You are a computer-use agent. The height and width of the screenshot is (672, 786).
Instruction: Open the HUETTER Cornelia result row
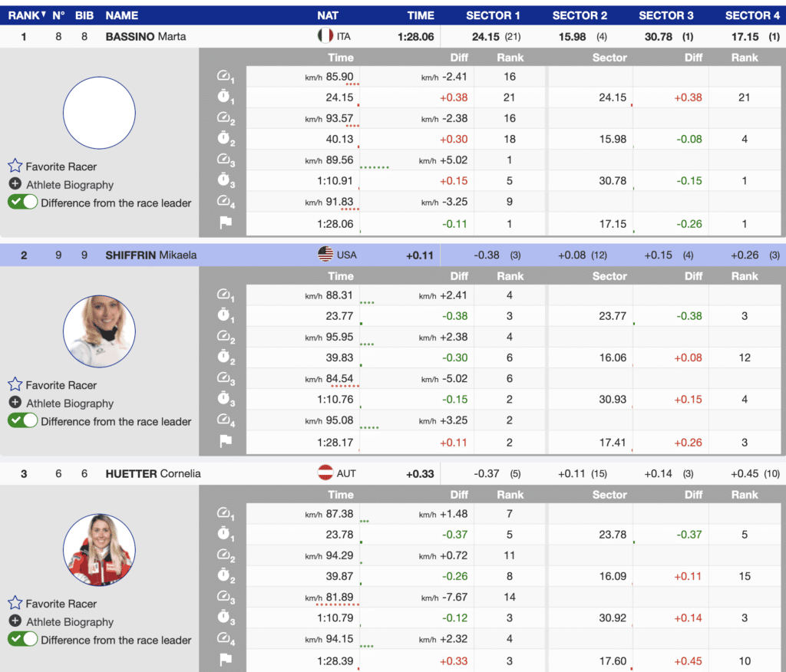(x=153, y=473)
